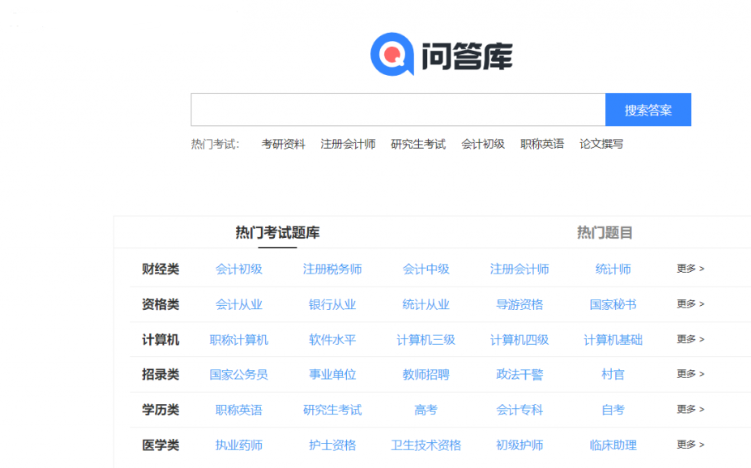The width and height of the screenshot is (751, 468).
Task: Expand 更多 for the 资格类 row
Action: pyautogui.click(x=690, y=304)
